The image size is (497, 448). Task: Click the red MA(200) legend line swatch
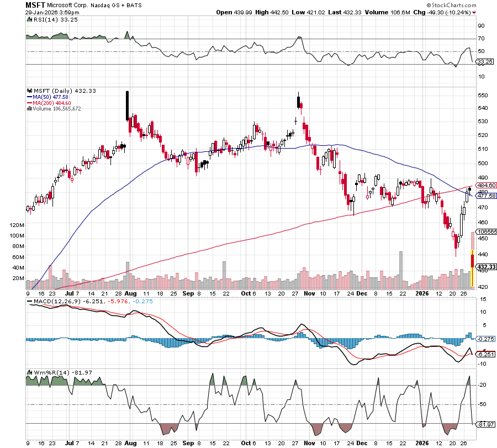(x=29, y=103)
